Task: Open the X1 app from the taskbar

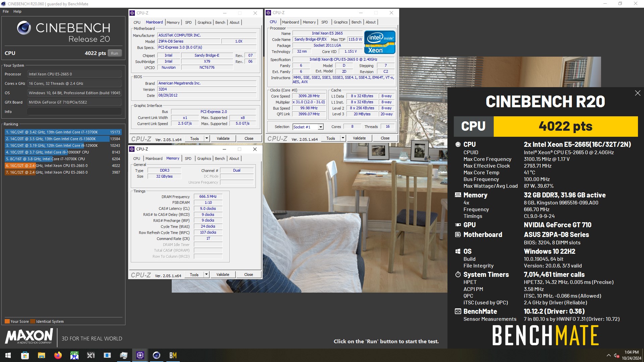Action: click(x=91, y=355)
